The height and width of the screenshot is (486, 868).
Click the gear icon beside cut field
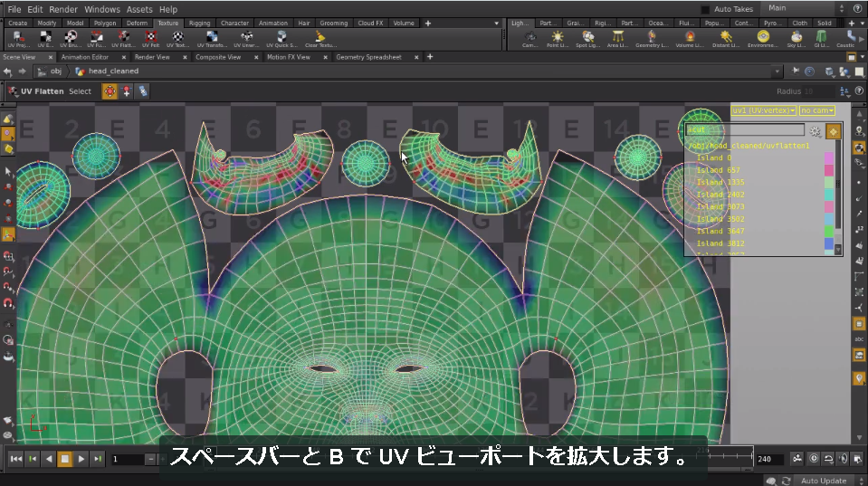tap(815, 131)
